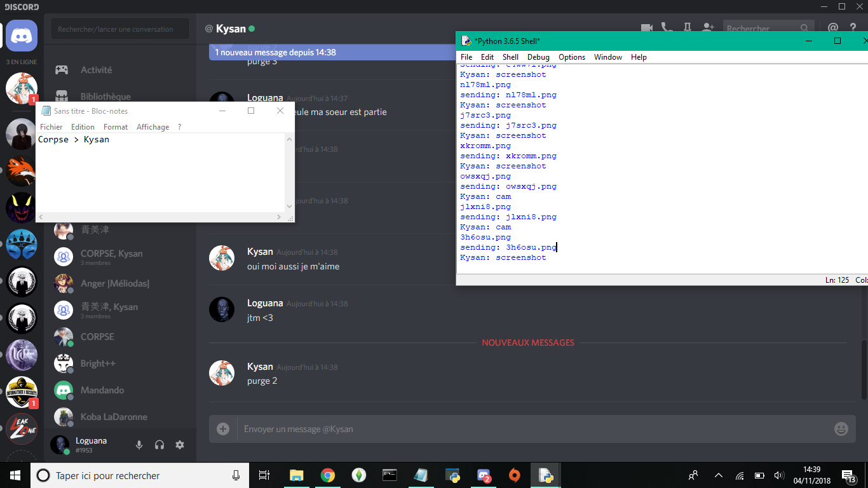Toggle the microphone mute in Discord user panel

(x=139, y=445)
